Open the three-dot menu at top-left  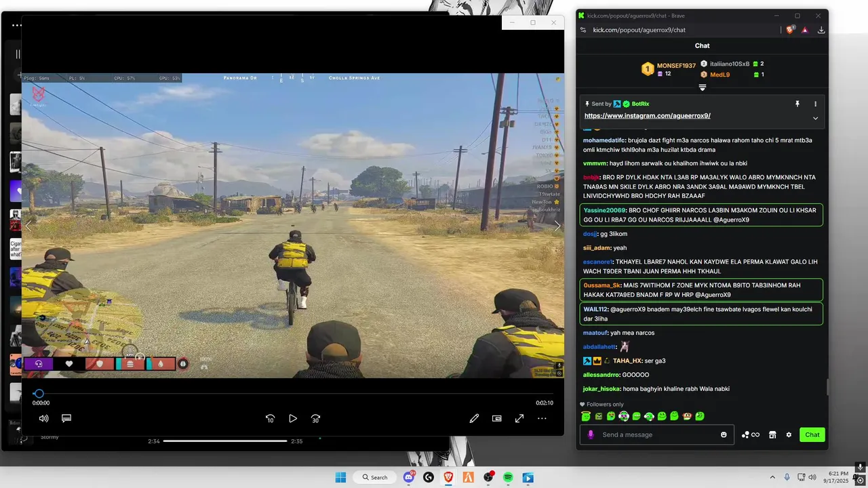16,25
